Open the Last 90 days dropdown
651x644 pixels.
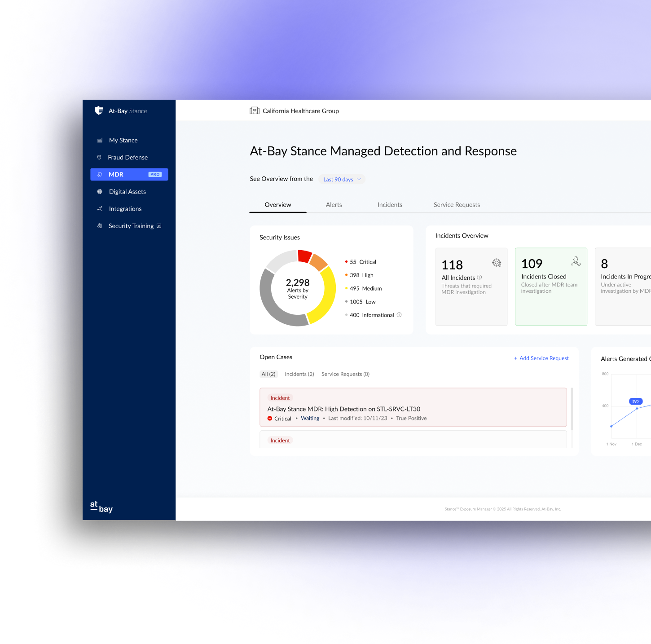pos(341,179)
